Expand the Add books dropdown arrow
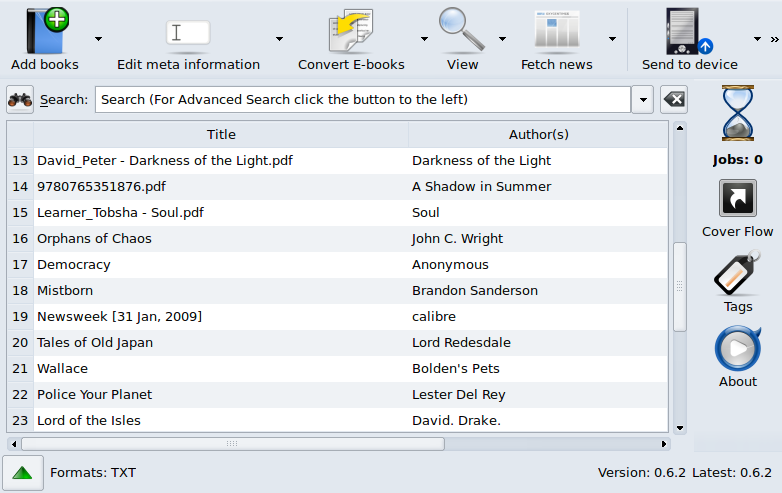The image size is (782, 493). 98,39
